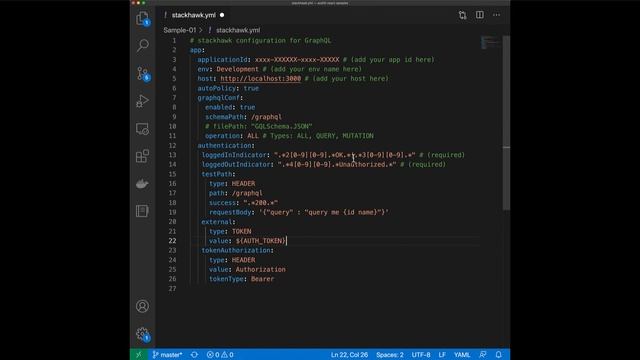Screen dimensions: 640x360
Task: Open the notebook icon in activity bar
Action: click(142, 211)
